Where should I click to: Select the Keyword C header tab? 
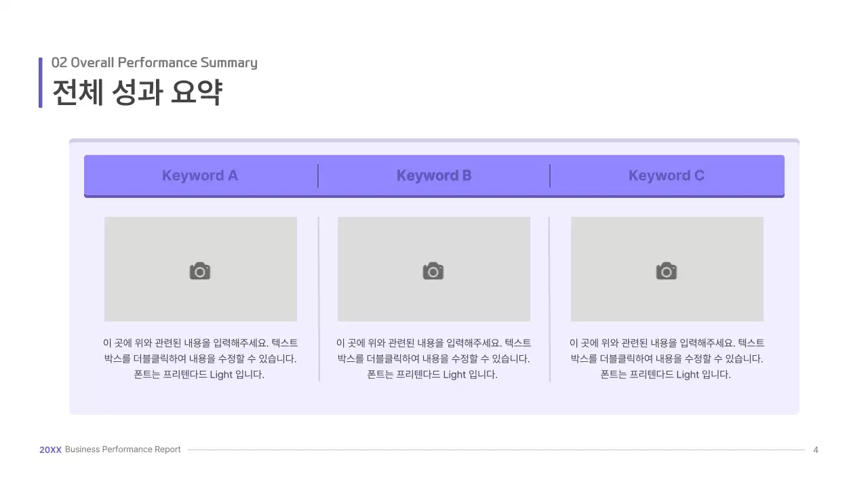point(667,176)
